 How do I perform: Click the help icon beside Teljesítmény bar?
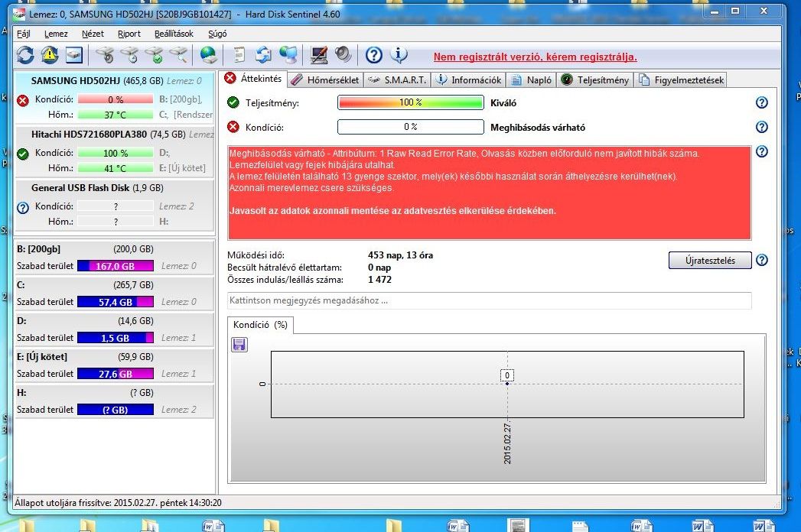pyautogui.click(x=762, y=102)
